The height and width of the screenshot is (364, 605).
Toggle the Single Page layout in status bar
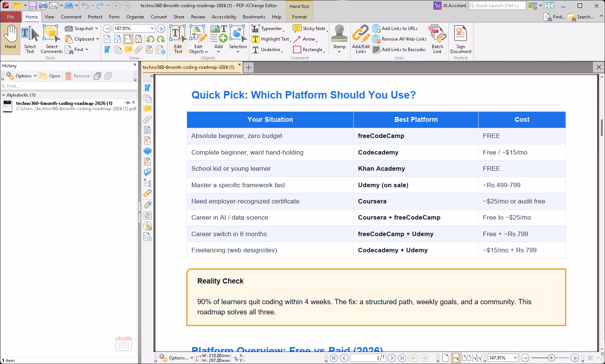(445, 358)
